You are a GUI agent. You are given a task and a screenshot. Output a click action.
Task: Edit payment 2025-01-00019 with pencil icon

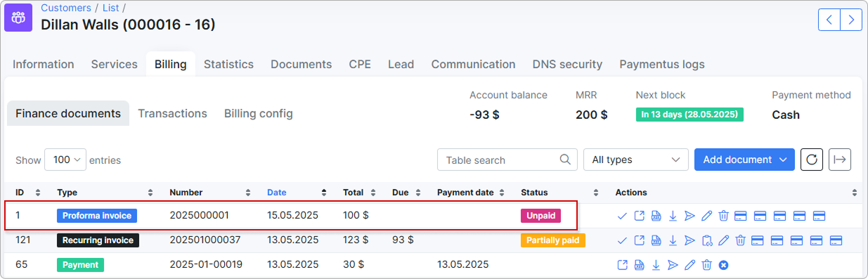point(689,265)
